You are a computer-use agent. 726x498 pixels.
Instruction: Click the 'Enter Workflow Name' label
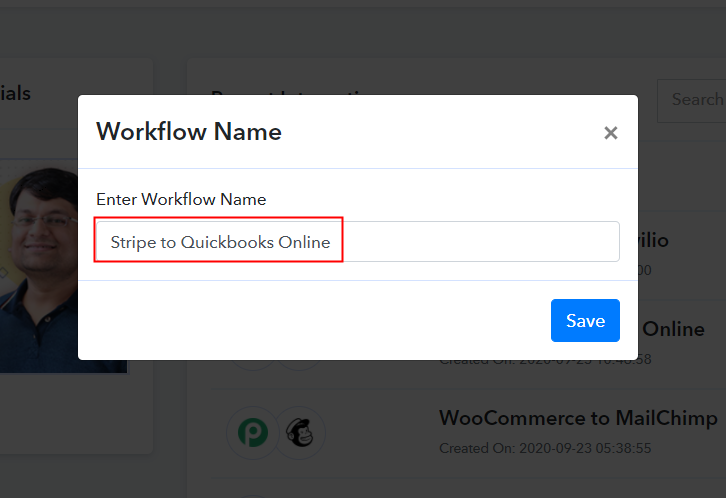pos(181,199)
